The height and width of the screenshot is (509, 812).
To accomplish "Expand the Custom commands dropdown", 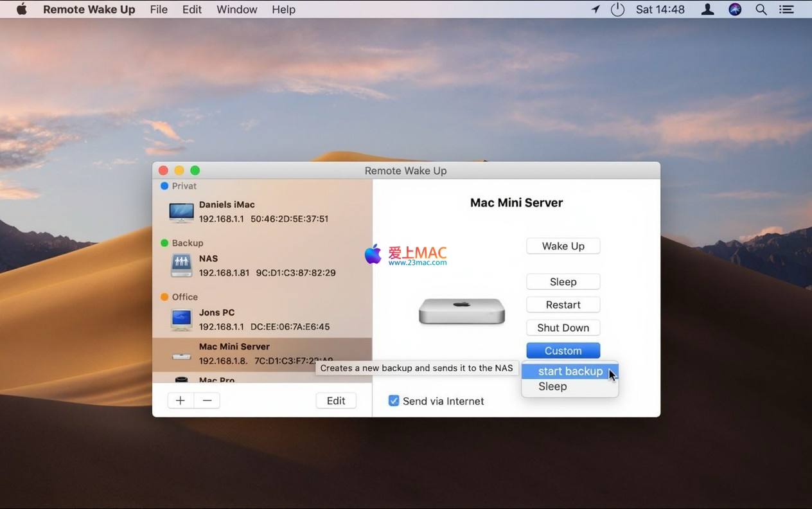I will (x=563, y=351).
